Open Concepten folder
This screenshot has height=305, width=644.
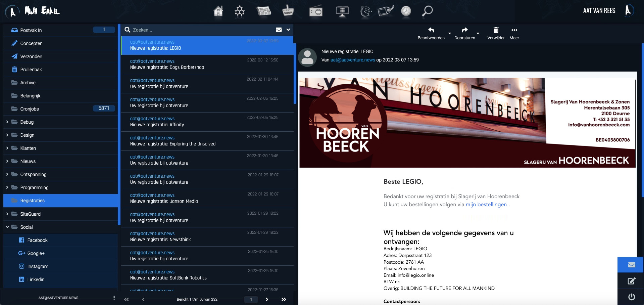[x=60, y=43]
